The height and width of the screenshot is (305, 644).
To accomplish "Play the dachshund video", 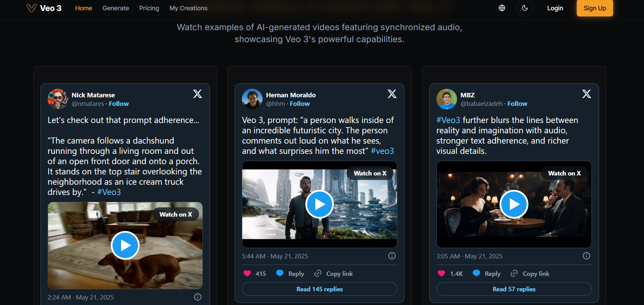I will (125, 245).
